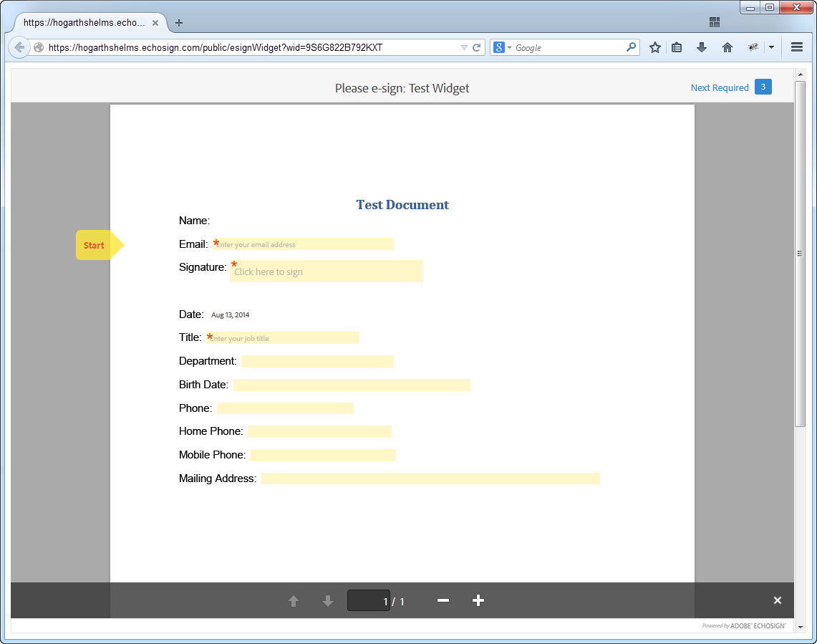Click the previous page up arrow
Screen dimensions: 817x644
pyautogui.click(x=294, y=600)
